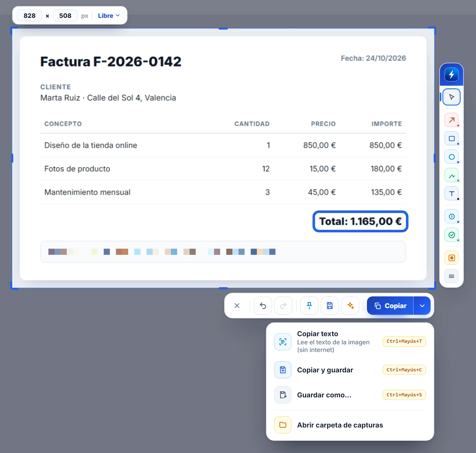The image size is (476, 453).
Task: Open the Libre aspect ratio dropdown
Action: click(x=109, y=16)
